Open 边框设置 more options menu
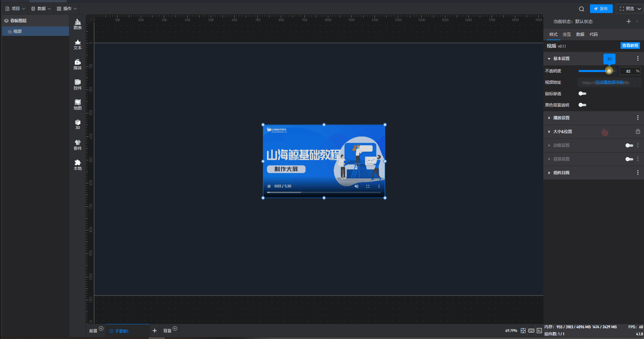The image size is (644, 339). [638, 145]
